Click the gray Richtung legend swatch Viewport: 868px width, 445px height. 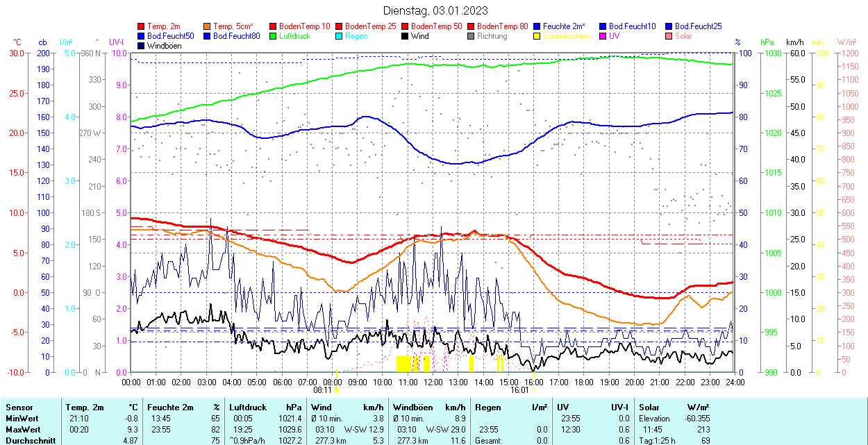pos(471,36)
